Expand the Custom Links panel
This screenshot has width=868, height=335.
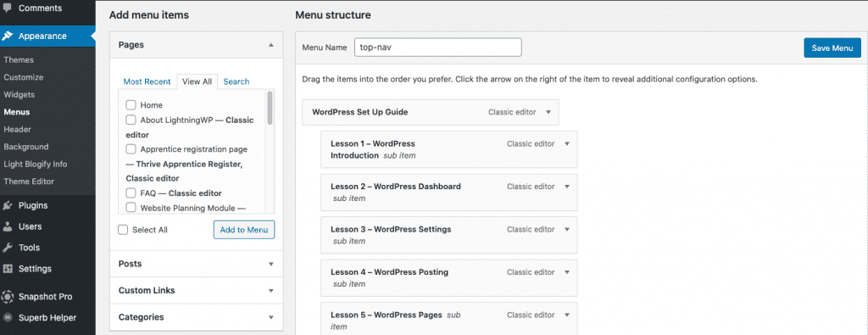pyautogui.click(x=270, y=291)
